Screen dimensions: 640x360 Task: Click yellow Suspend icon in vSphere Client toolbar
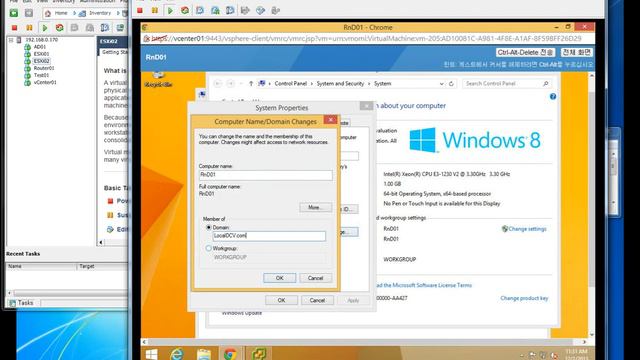coord(29,28)
